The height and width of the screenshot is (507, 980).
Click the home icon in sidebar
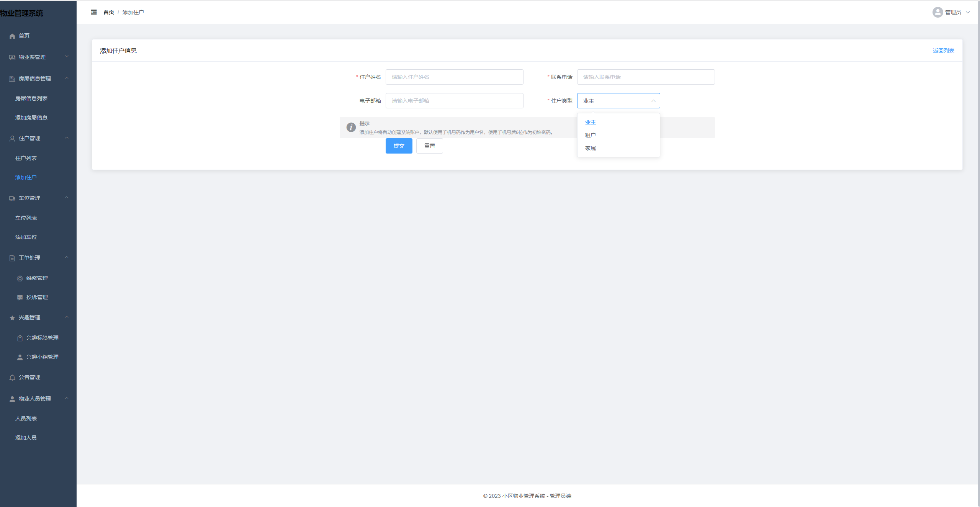click(x=12, y=36)
